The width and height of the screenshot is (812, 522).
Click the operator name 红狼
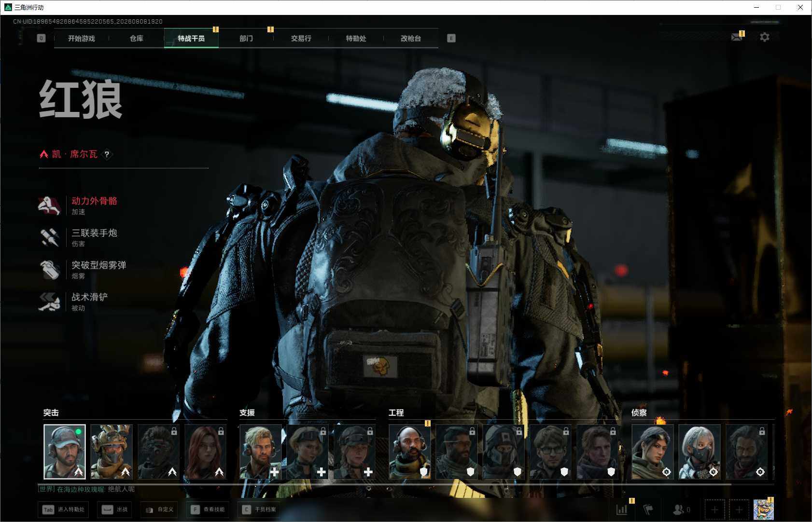[x=81, y=99]
